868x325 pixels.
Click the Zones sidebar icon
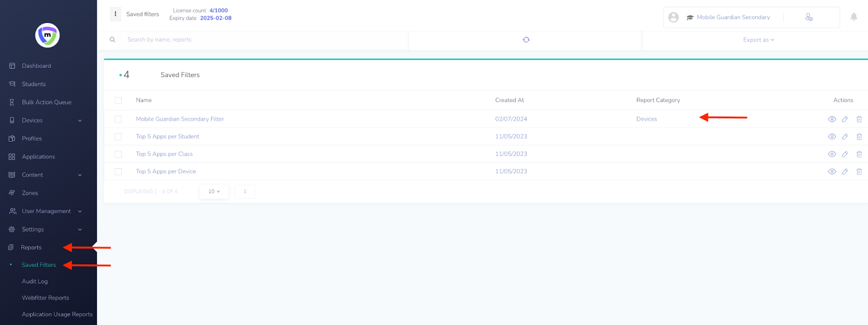[12, 193]
